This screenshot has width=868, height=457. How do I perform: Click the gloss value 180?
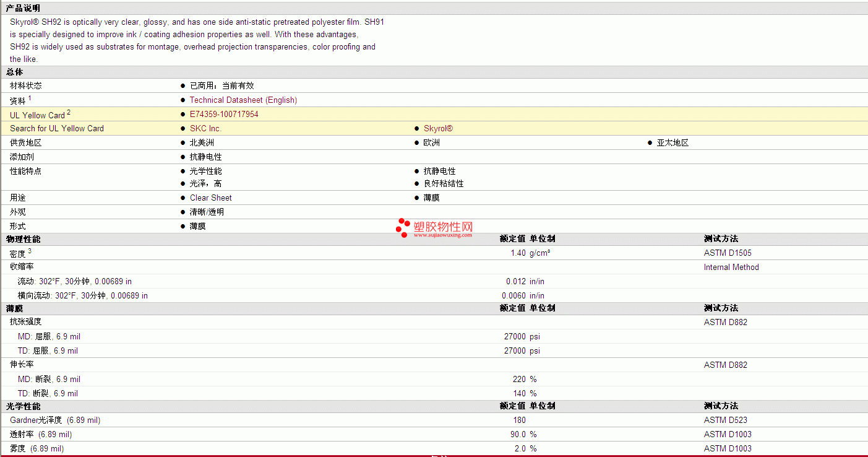point(519,420)
